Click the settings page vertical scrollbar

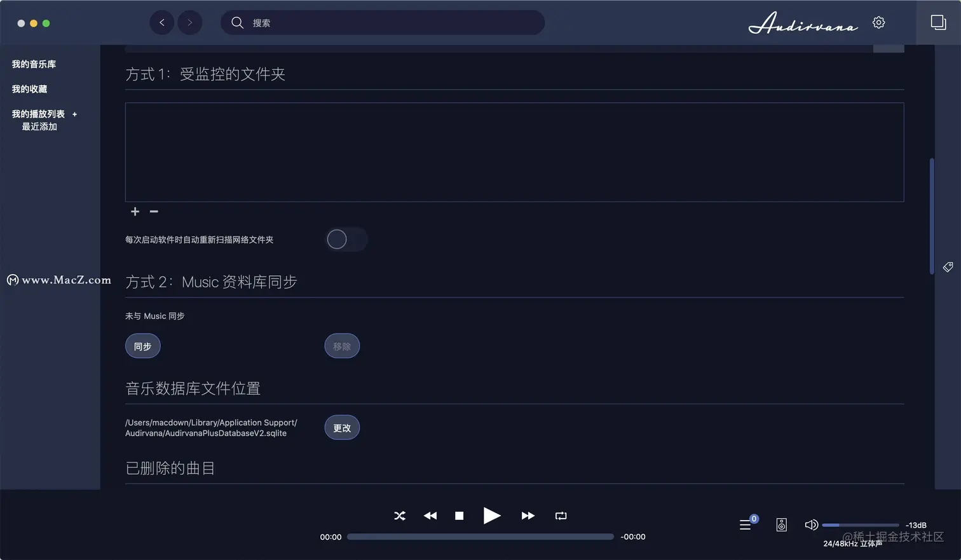932,216
